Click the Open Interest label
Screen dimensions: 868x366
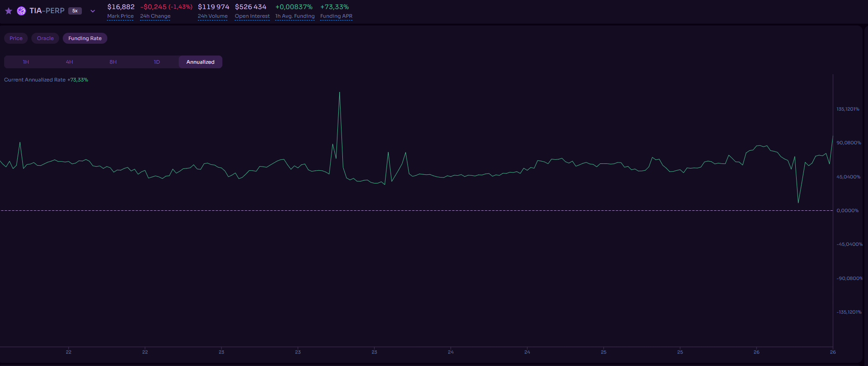(x=252, y=16)
